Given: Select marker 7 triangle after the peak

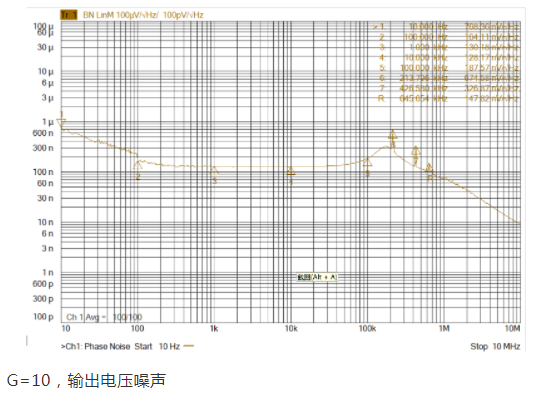Looking at the screenshot, I should click(x=416, y=151).
